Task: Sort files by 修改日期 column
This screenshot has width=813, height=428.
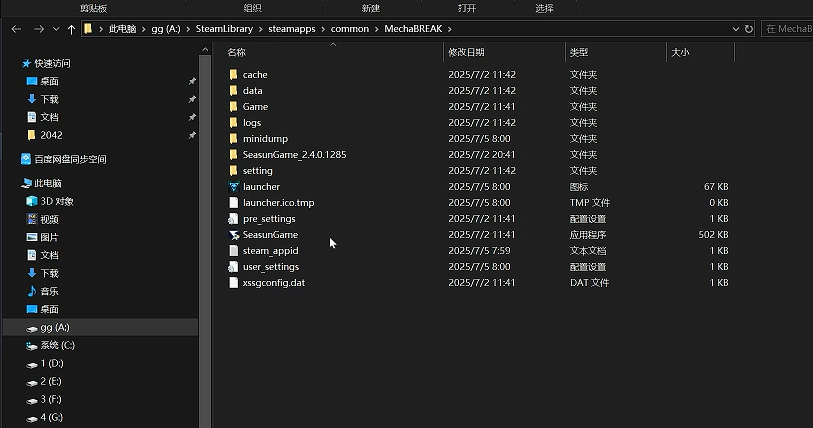Action: (466, 52)
